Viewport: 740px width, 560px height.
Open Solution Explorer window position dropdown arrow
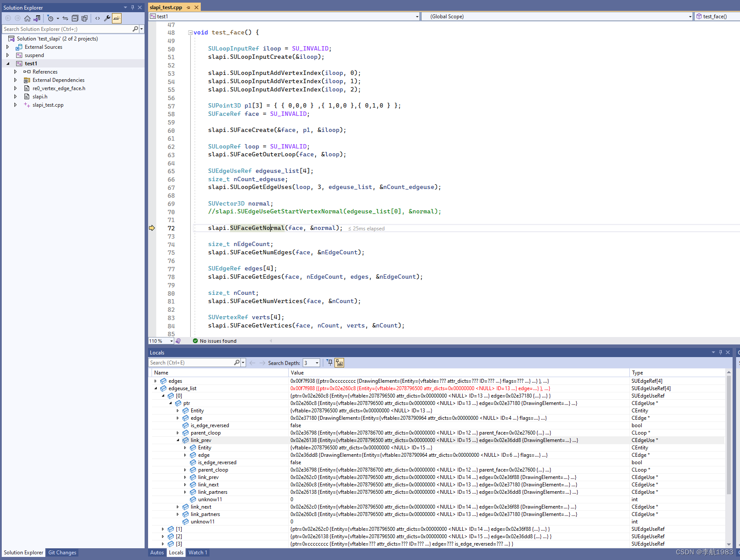[x=125, y=7]
